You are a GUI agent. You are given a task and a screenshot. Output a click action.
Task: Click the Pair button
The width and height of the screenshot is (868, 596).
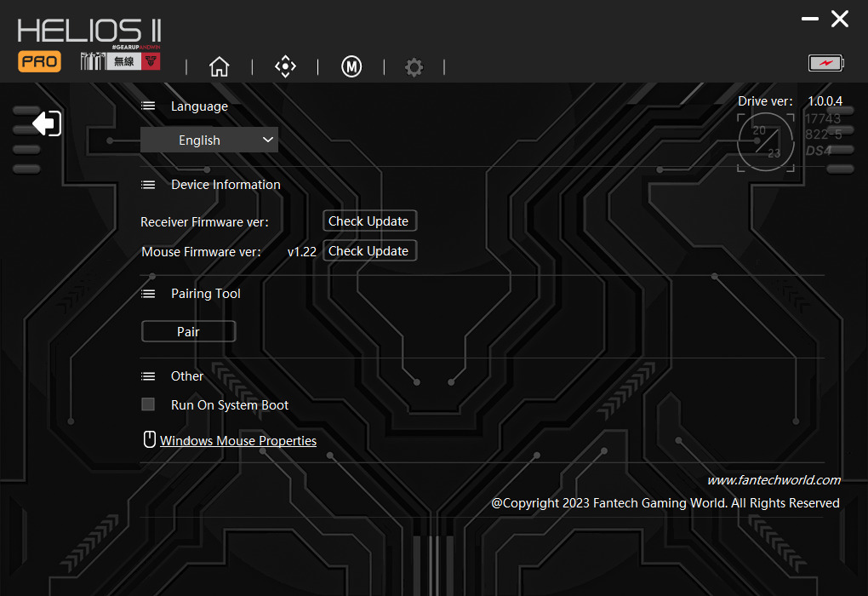click(189, 332)
